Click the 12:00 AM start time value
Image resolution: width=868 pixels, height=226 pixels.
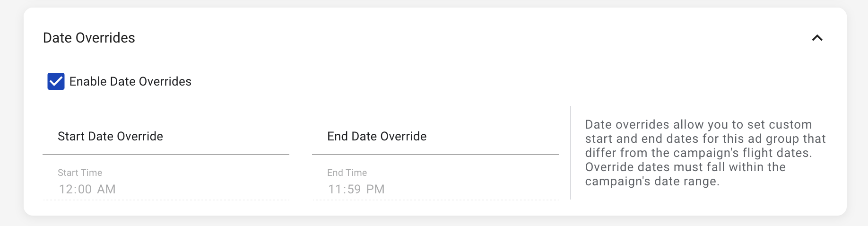point(87,189)
